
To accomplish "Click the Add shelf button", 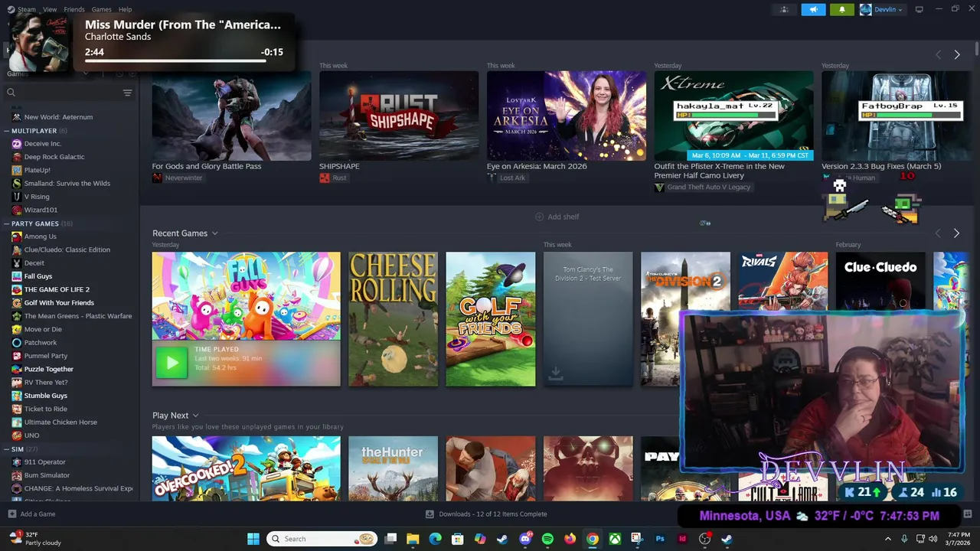I will point(557,217).
